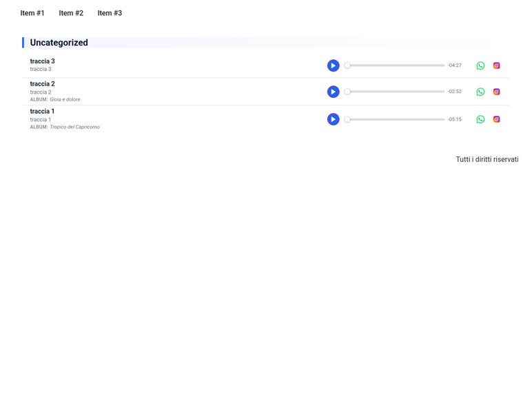Open Item #1 menu entry
The image size is (532, 399).
pyautogui.click(x=32, y=13)
